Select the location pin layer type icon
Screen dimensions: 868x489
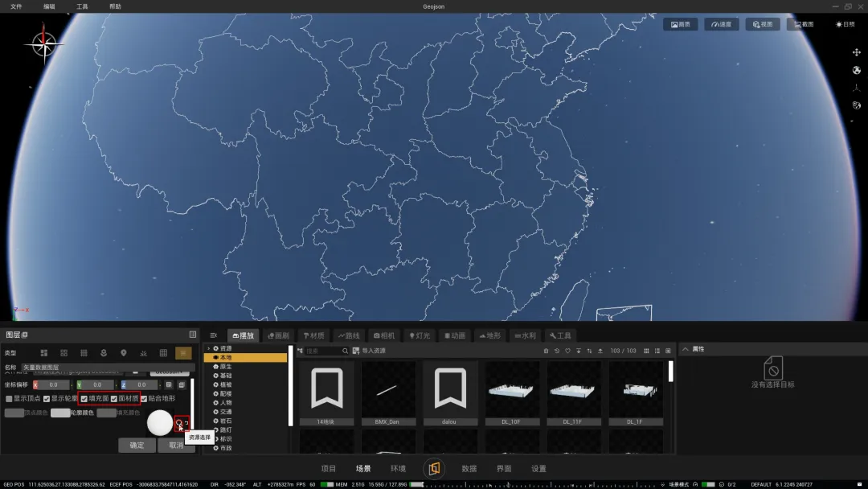pos(124,353)
